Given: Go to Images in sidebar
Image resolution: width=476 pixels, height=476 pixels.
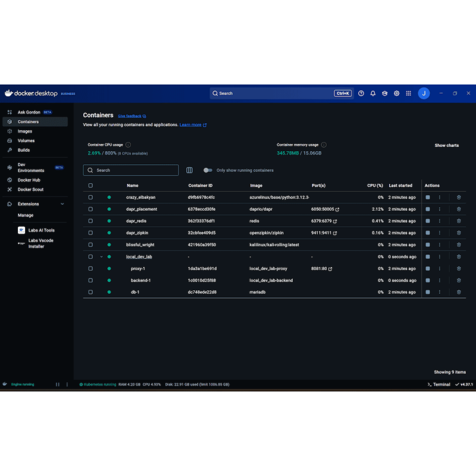Looking at the screenshot, I should (x=24, y=131).
